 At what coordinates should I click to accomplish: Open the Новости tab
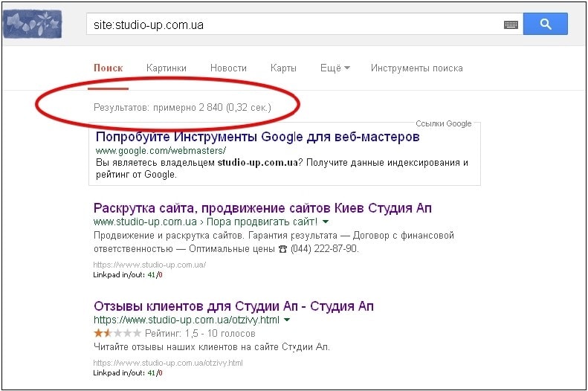click(x=228, y=68)
